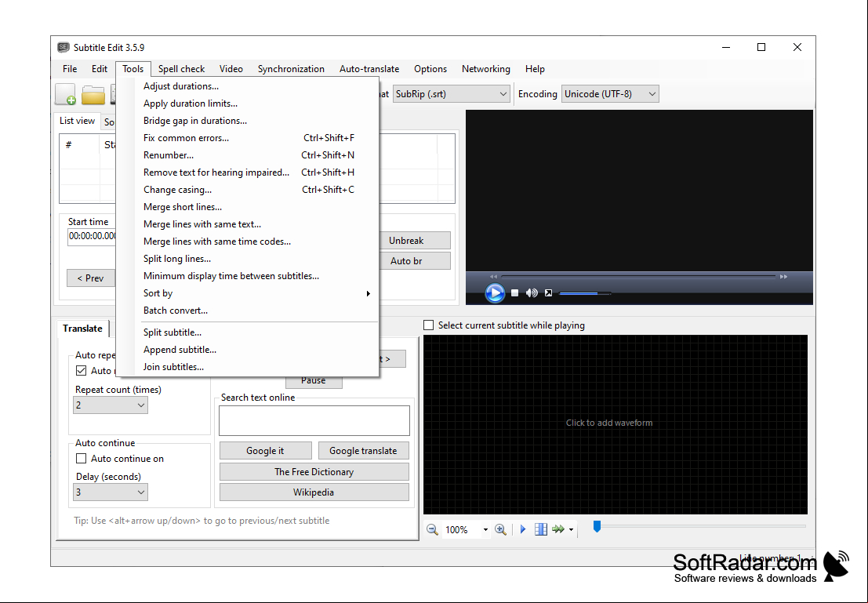Choose Change casing...
868x603 pixels.
tap(256, 190)
